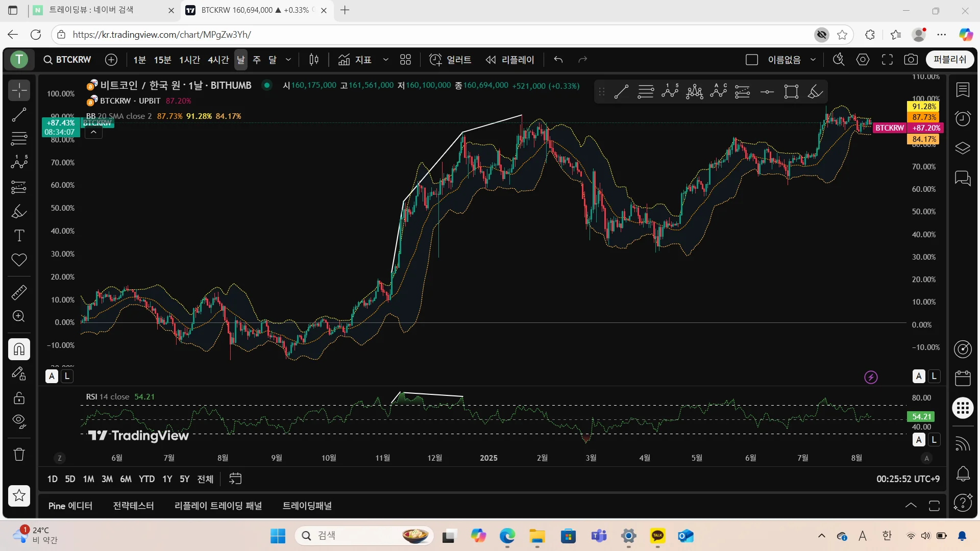The width and height of the screenshot is (980, 551).
Task: Toggle lock all drawing tools
Action: [19, 397]
